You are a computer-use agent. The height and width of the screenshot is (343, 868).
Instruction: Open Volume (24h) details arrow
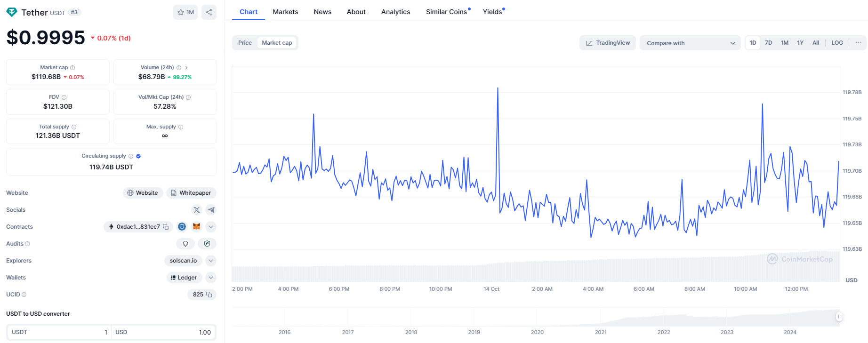(186, 68)
